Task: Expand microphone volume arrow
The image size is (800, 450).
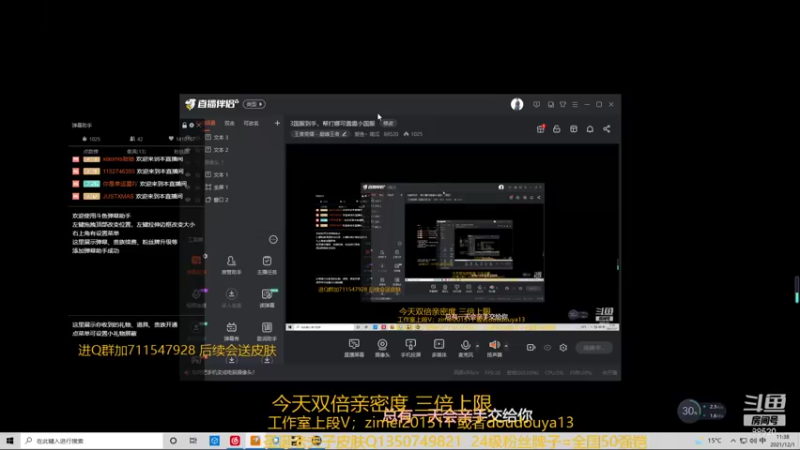Action: (478, 346)
